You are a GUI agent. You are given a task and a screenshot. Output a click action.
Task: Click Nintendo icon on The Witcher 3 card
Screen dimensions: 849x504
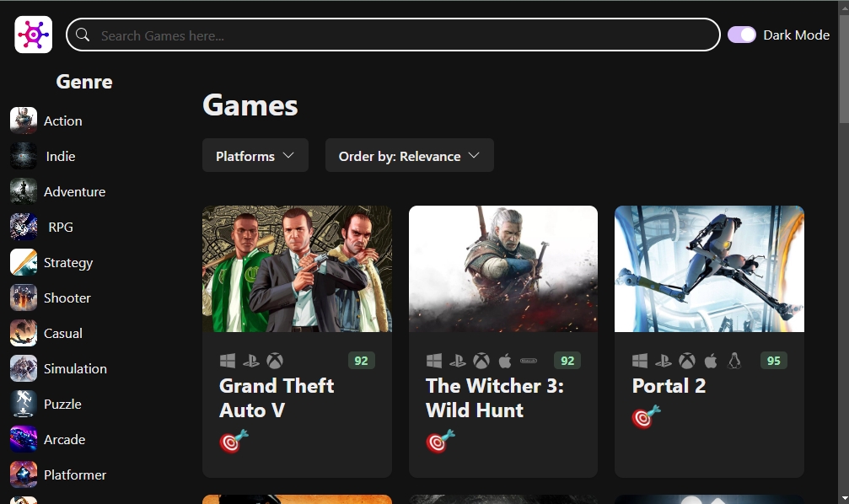529,361
